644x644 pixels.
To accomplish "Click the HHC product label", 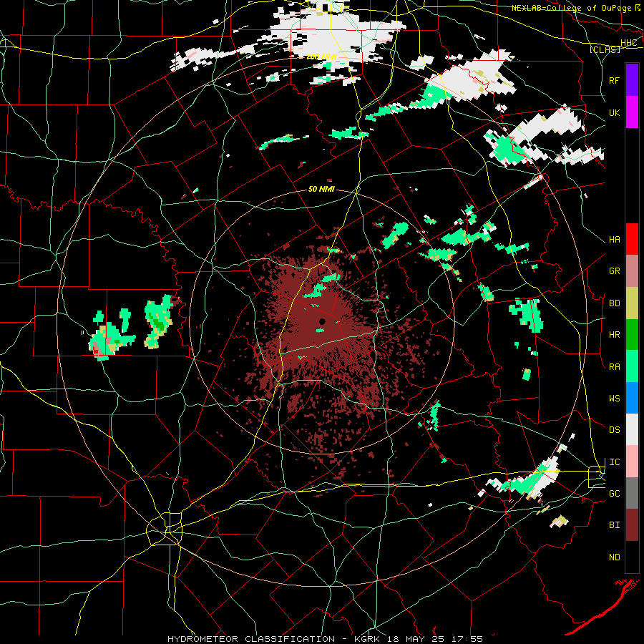I will point(628,43).
